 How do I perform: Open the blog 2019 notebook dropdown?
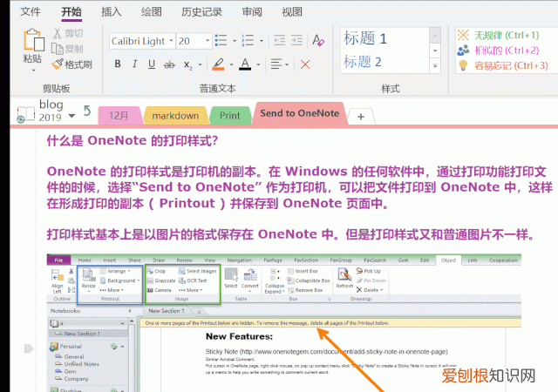[x=71, y=116]
